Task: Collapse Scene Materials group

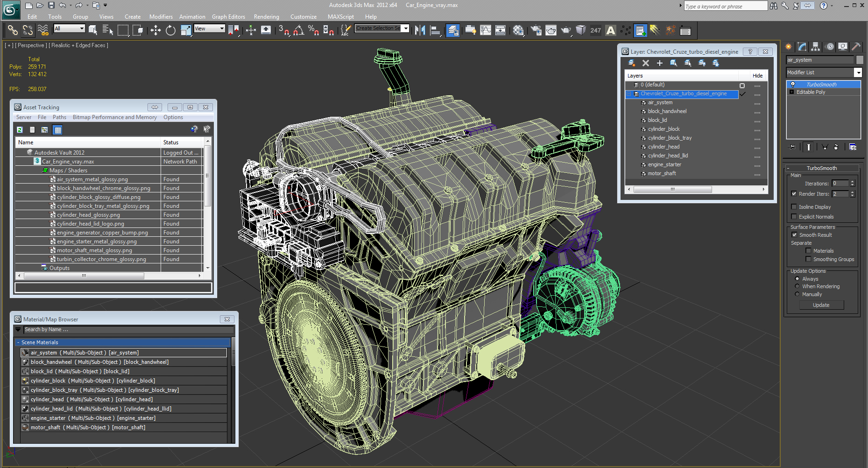Action: point(18,342)
